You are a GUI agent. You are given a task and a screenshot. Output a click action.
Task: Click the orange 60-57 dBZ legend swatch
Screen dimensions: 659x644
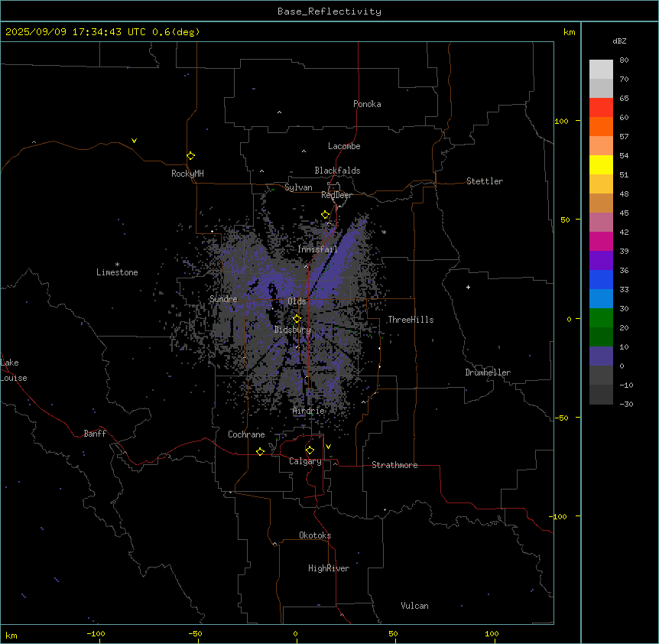click(x=601, y=126)
